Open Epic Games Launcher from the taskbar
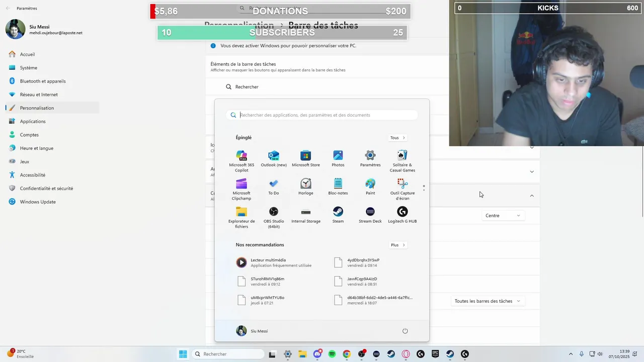This screenshot has width=644, height=362. pos(435,354)
